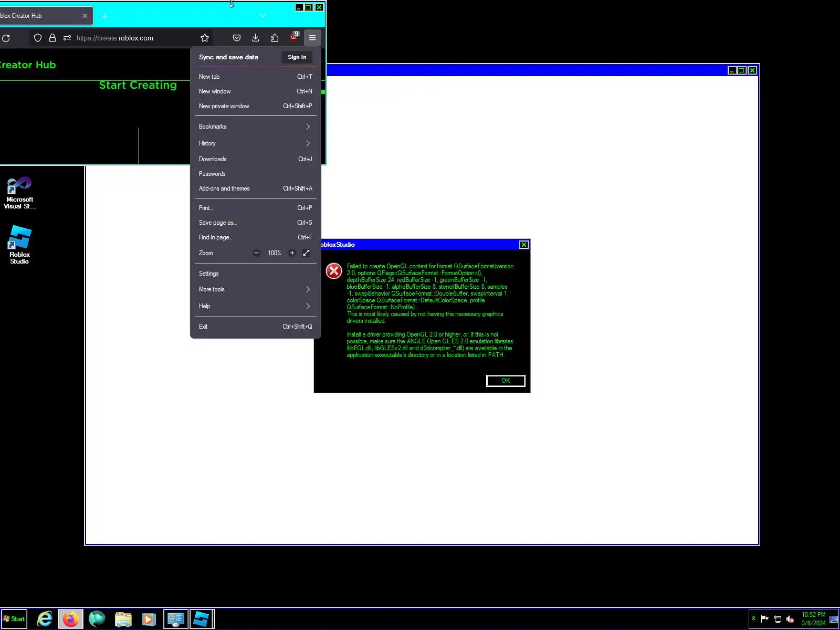Click the Sync and save data heading
Screen dimensions: 840x630
point(228,57)
